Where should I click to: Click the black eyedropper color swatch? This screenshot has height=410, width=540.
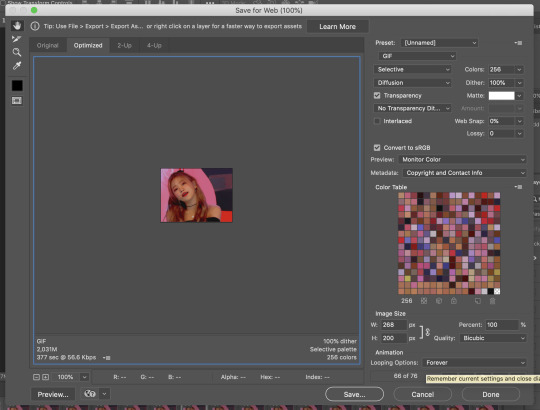tap(17, 85)
